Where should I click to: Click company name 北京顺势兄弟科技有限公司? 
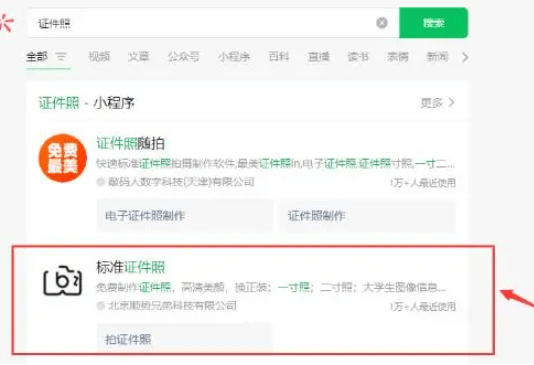tap(172, 305)
